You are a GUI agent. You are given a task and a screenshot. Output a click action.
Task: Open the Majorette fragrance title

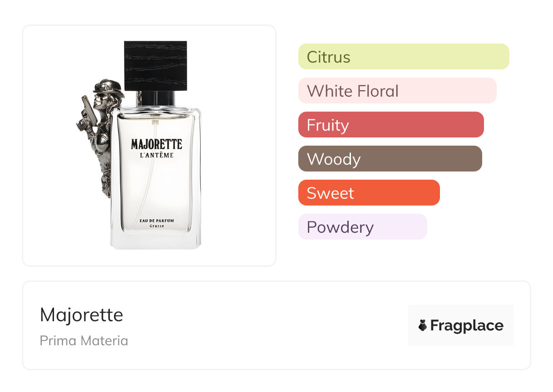[81, 315]
